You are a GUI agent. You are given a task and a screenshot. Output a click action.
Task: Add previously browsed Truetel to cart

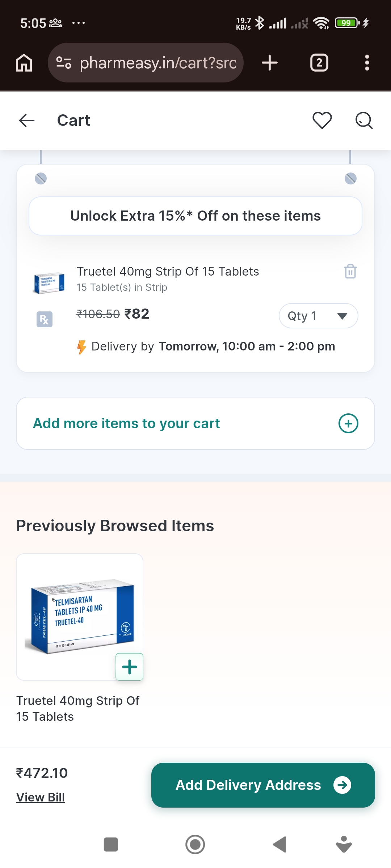point(129,667)
